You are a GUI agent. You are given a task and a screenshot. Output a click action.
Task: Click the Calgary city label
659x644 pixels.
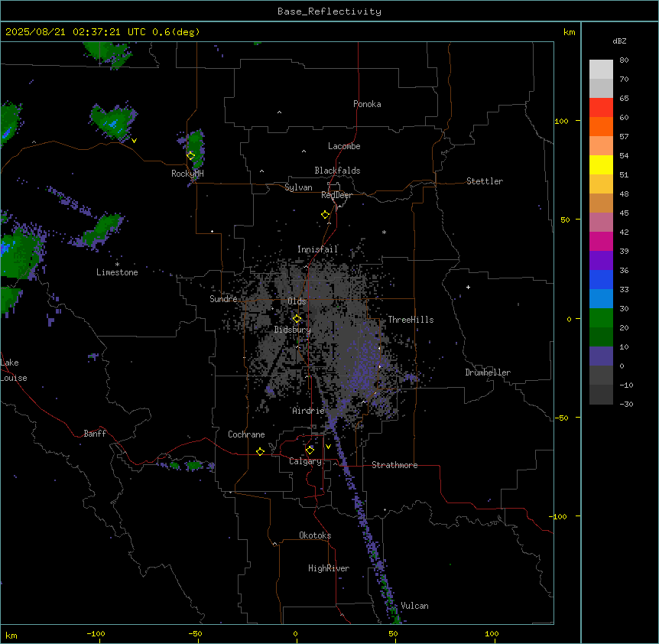point(305,461)
